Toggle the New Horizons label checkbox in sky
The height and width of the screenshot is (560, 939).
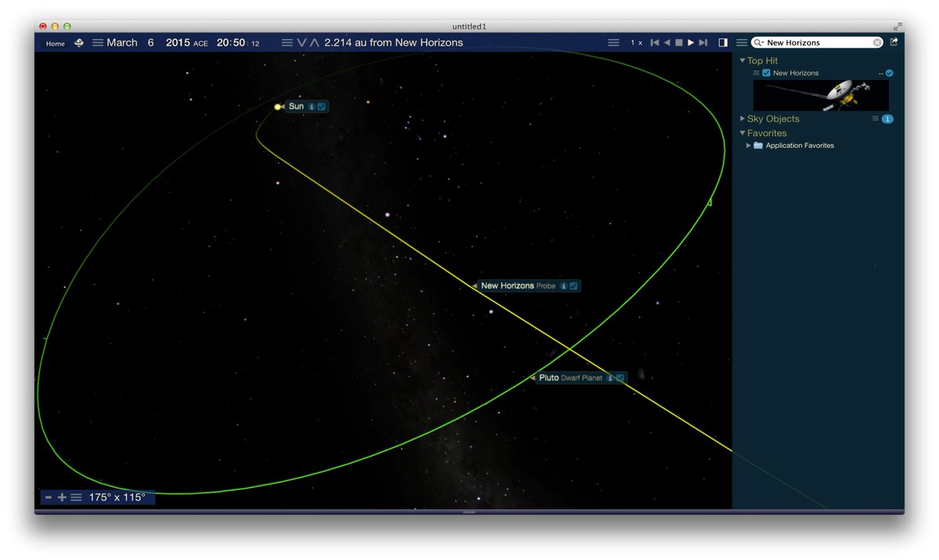click(574, 286)
